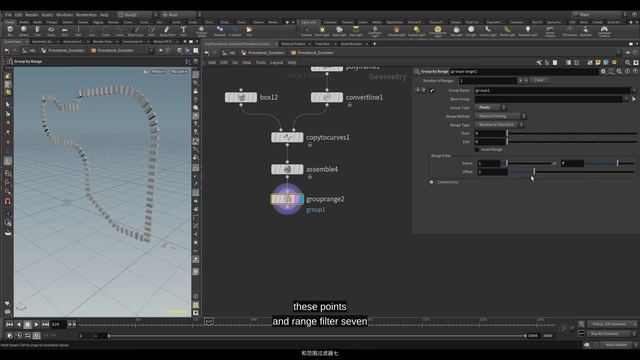Image resolution: width=640 pixels, height=360 pixels.
Task: Open the Base Group dropdown arrow
Action: click(626, 99)
